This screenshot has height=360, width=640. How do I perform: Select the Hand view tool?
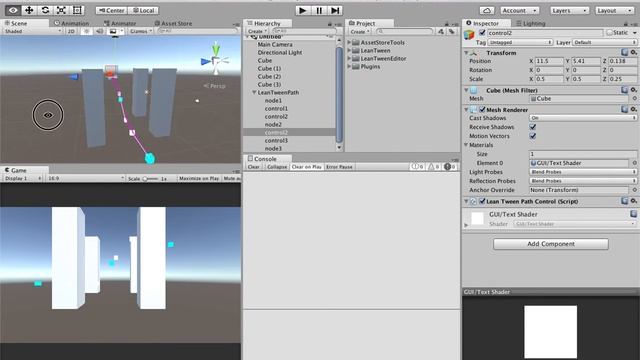click(x=13, y=10)
